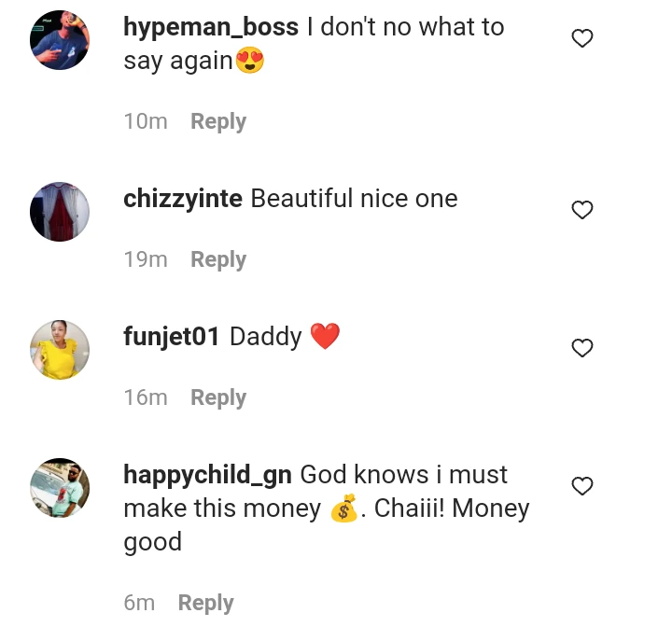Open chizzyinte's profile avatar
Image resolution: width=672 pixels, height=627 pixels.
(x=60, y=212)
